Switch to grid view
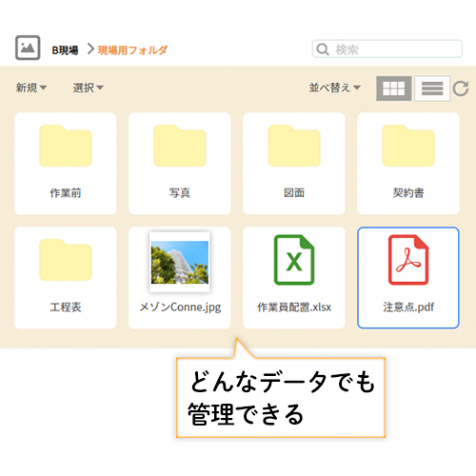The image size is (476, 476). tap(394, 89)
